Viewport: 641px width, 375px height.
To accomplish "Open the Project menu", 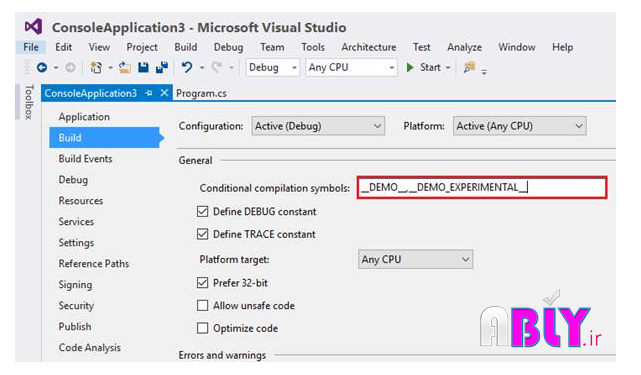I will pyautogui.click(x=142, y=47).
